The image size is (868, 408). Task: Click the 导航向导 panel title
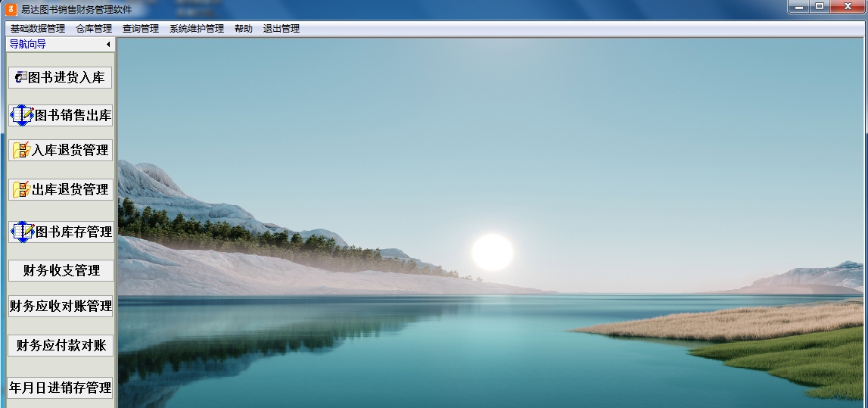pos(28,45)
